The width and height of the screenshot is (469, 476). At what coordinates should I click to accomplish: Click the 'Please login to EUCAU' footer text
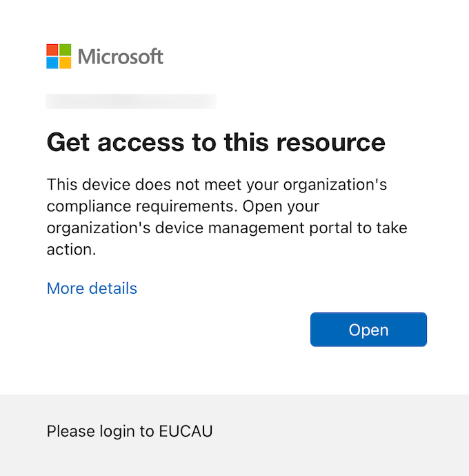point(130,432)
